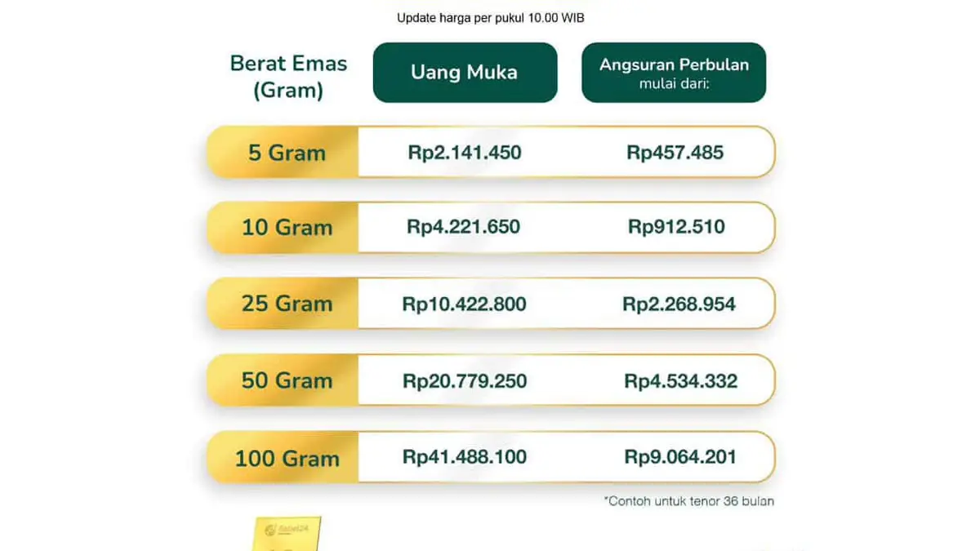Click the Rp41.488.100 down payment value

[465, 457]
